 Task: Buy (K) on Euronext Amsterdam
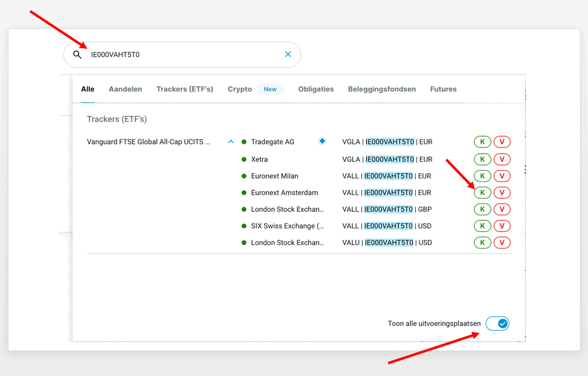coord(482,193)
